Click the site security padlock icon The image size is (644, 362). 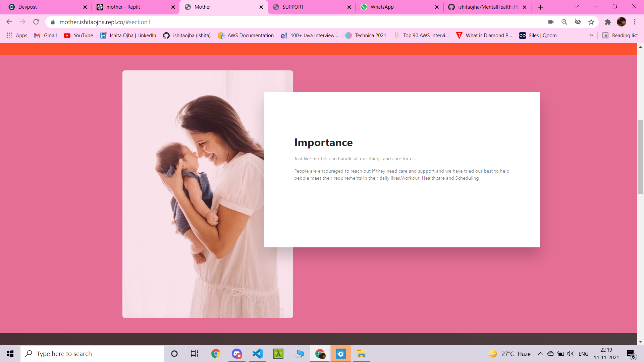click(53, 22)
